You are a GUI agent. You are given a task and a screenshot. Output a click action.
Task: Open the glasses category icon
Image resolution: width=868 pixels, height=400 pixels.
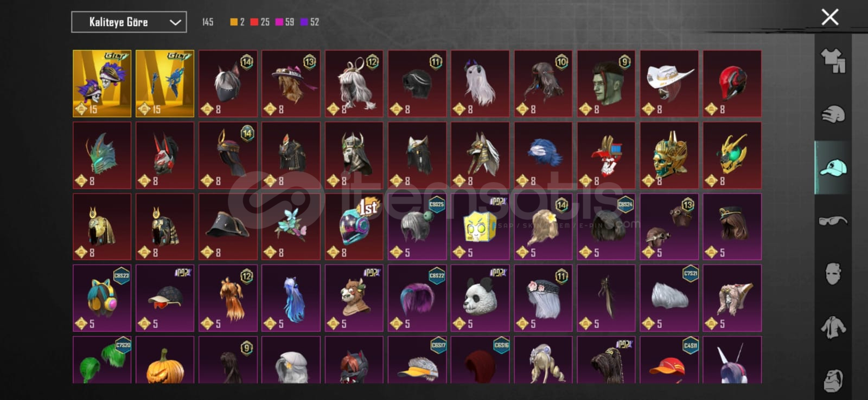833,221
